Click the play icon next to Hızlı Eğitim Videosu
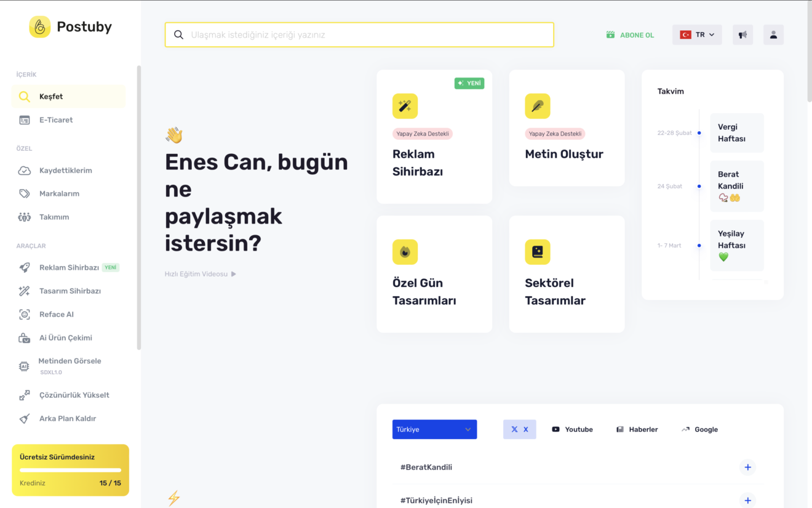Viewport: 812px width, 508px height. (234, 274)
